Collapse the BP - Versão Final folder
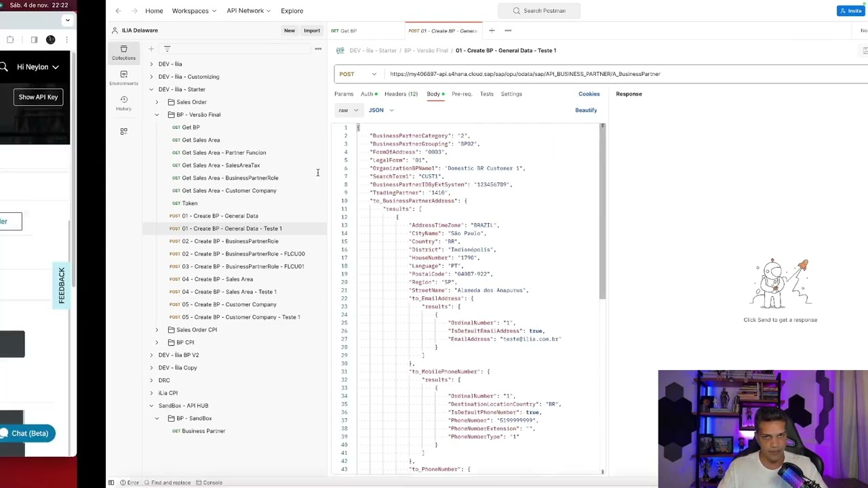The width and height of the screenshot is (868, 488). pos(157,115)
